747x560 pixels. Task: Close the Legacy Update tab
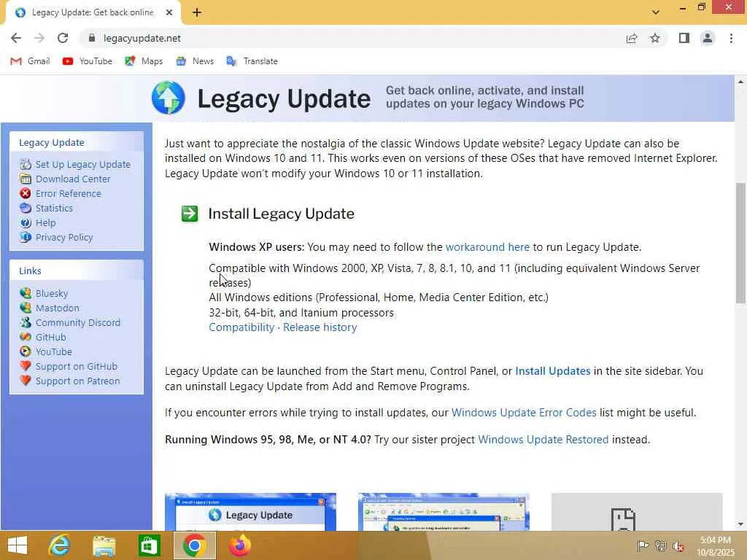(x=169, y=13)
